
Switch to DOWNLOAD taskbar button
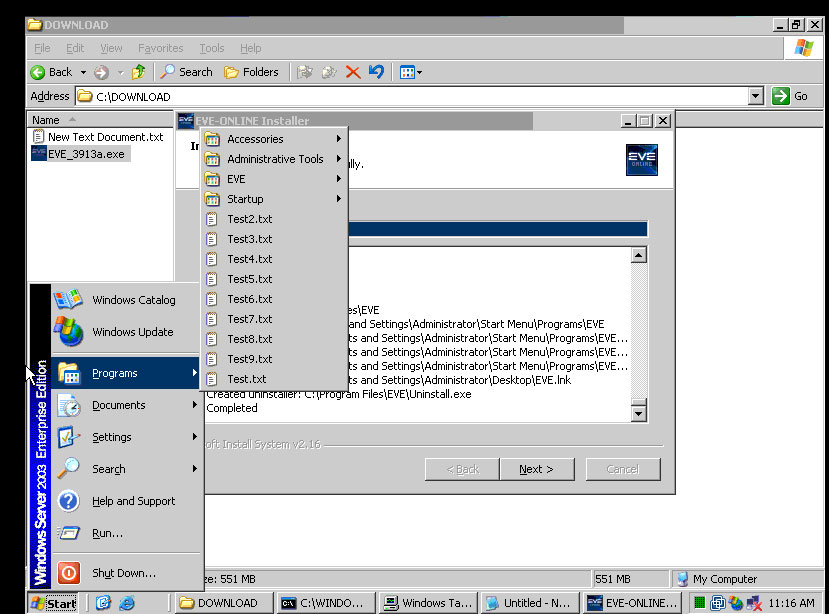pyautogui.click(x=224, y=603)
